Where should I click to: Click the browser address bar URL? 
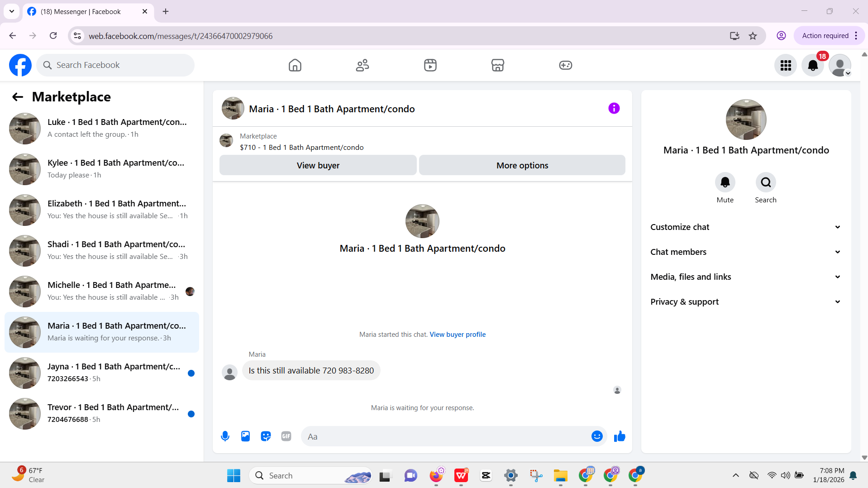coord(180,36)
